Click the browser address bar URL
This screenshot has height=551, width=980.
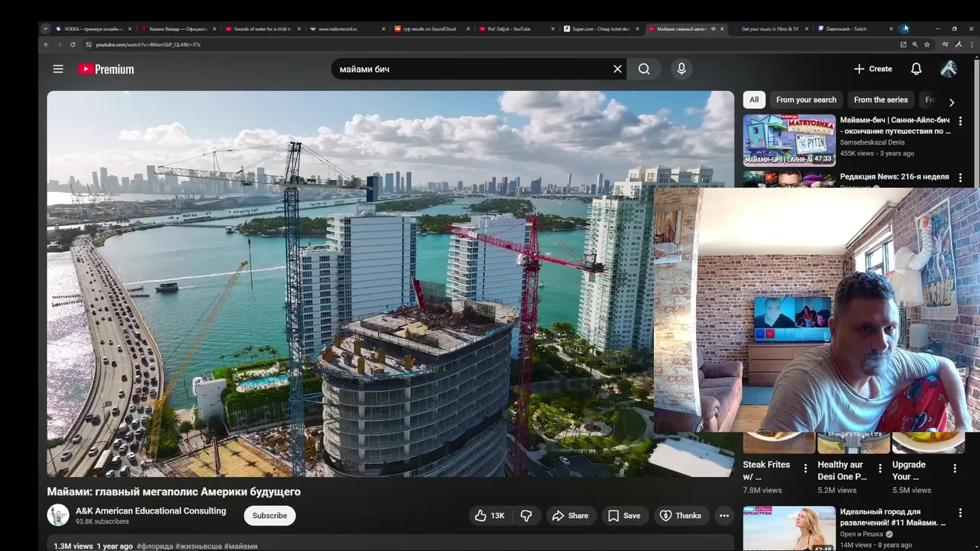[x=148, y=44]
